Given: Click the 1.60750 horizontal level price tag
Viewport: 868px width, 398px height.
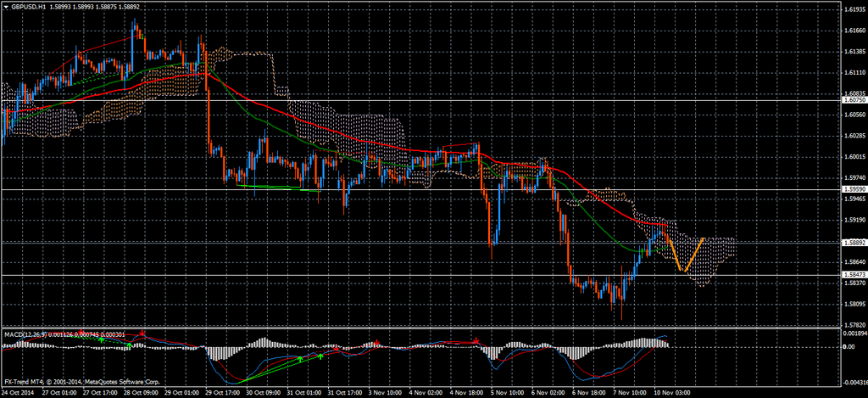Looking at the screenshot, I should (854, 100).
